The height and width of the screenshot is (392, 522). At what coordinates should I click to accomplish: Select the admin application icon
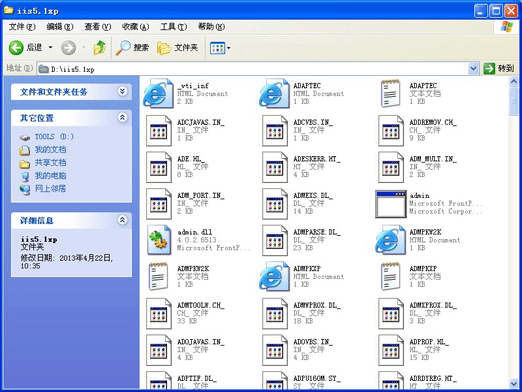(x=391, y=204)
